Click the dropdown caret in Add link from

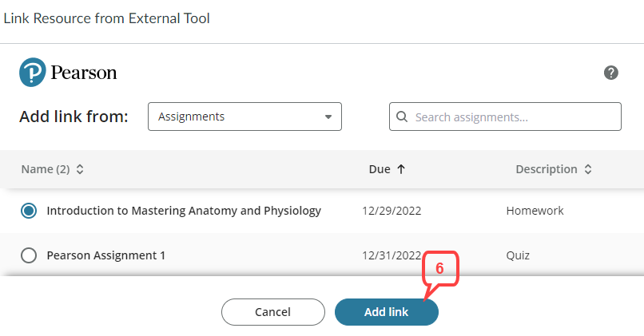click(328, 117)
